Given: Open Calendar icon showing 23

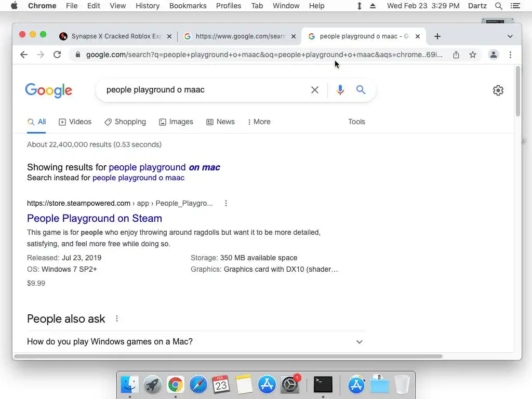Looking at the screenshot, I should coord(221,385).
